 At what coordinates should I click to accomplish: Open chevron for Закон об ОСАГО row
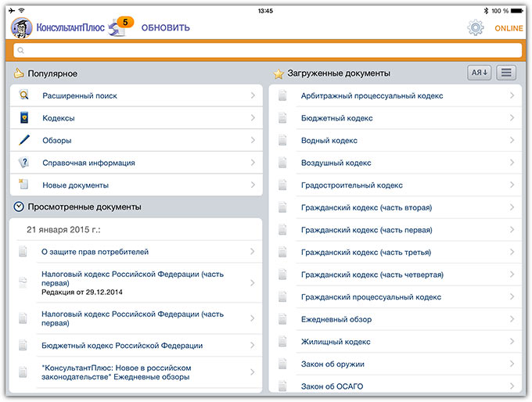click(512, 386)
